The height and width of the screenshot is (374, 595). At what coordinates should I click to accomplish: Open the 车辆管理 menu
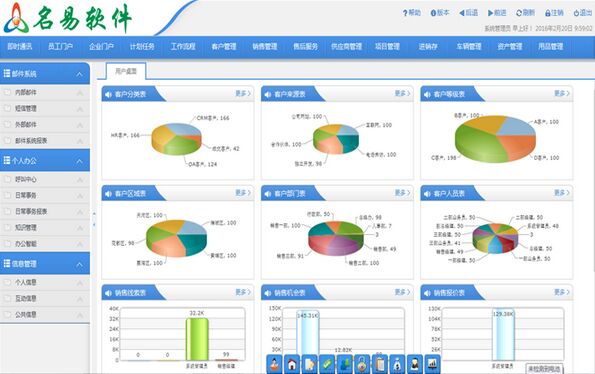pyautogui.click(x=469, y=47)
